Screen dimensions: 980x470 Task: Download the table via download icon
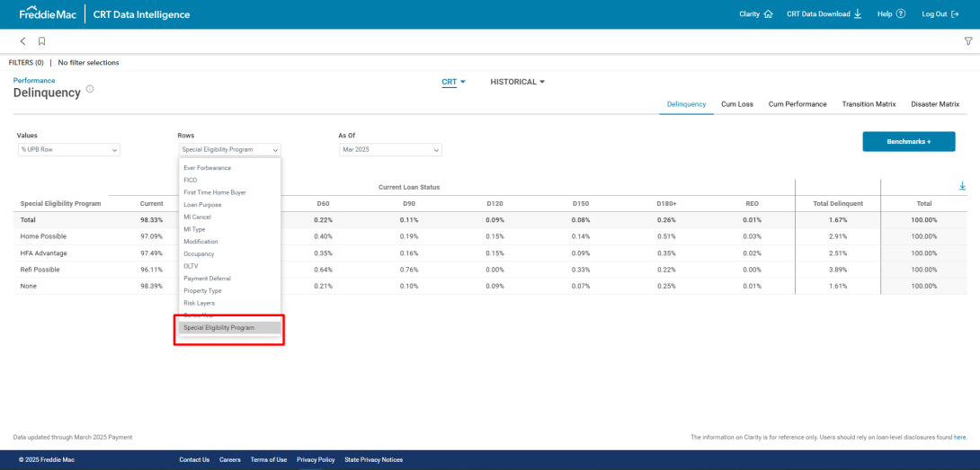(963, 186)
